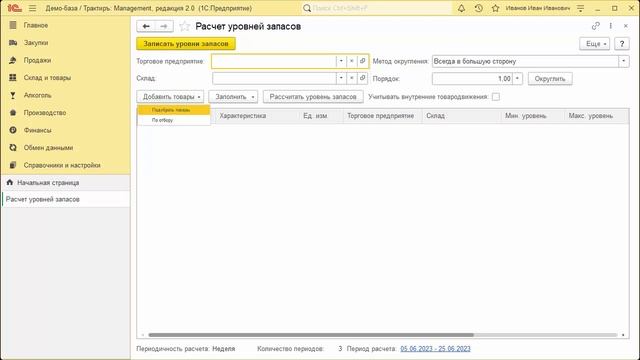640x360 pixels.
Task: Open Порядок value dropdown arrow
Action: coord(517,78)
